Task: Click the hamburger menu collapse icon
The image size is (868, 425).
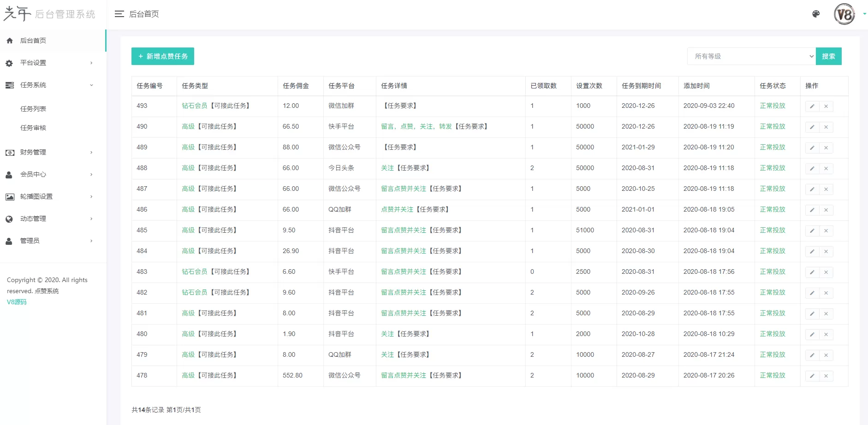Action: [119, 14]
